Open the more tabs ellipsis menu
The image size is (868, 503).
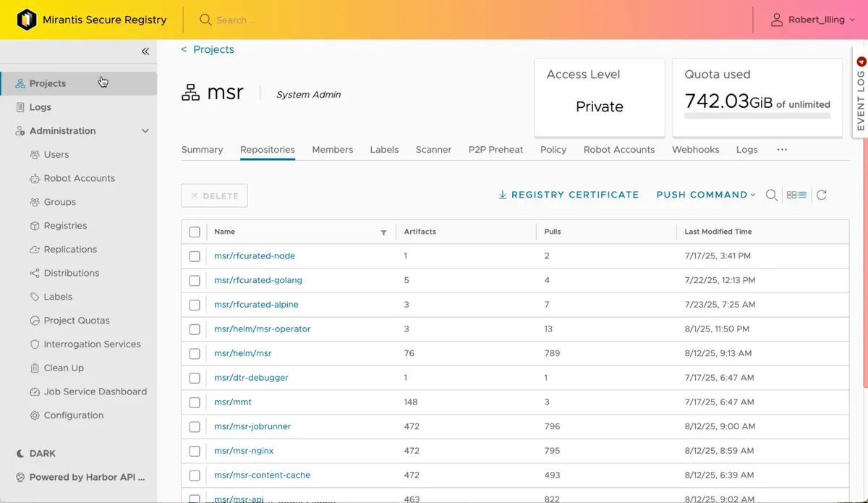click(782, 149)
